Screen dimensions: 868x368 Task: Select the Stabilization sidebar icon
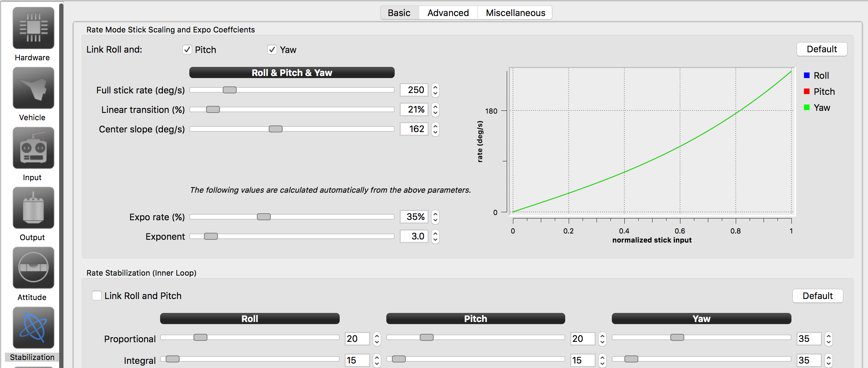[x=33, y=328]
